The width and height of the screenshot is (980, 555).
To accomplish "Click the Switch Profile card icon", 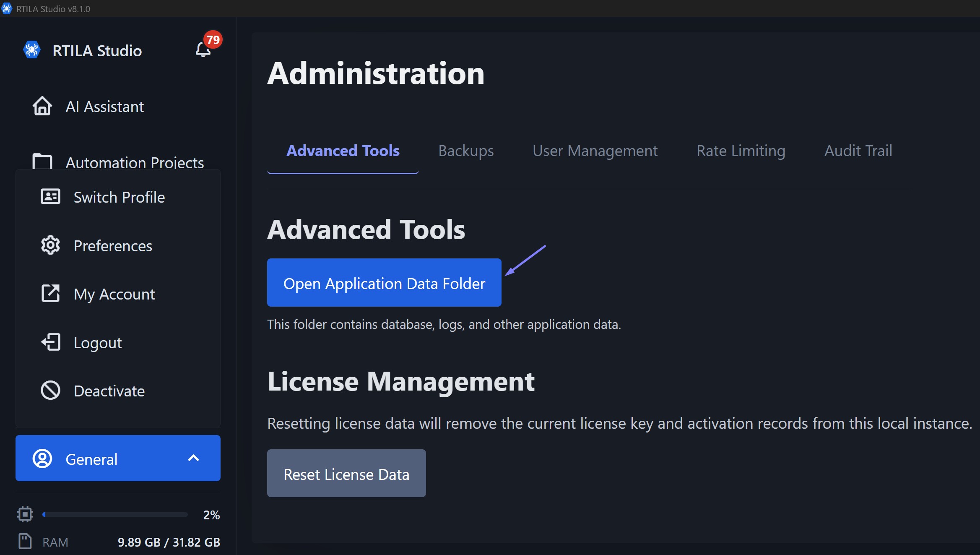I will [x=50, y=196].
